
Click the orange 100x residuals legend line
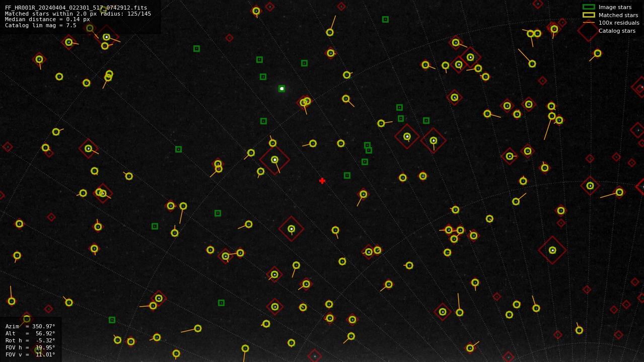pos(589,23)
